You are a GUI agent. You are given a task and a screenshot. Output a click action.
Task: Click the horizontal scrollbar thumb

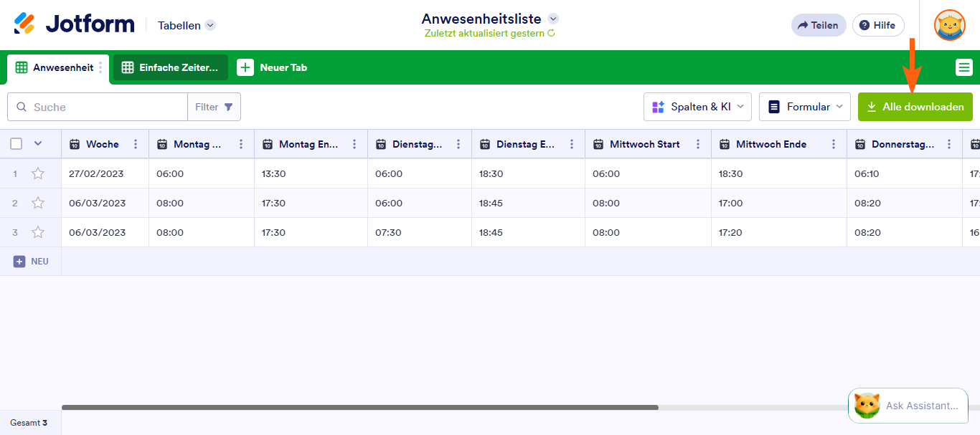[360, 407]
